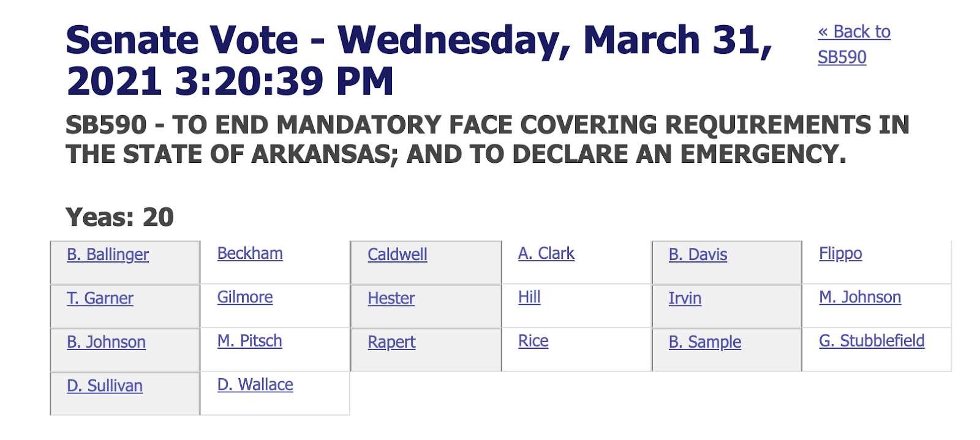Click M. Pitsch link

click(x=250, y=341)
